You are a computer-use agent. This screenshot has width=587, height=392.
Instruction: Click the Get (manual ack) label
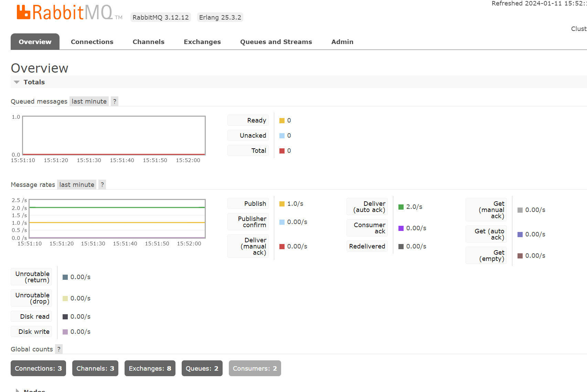coord(486,210)
